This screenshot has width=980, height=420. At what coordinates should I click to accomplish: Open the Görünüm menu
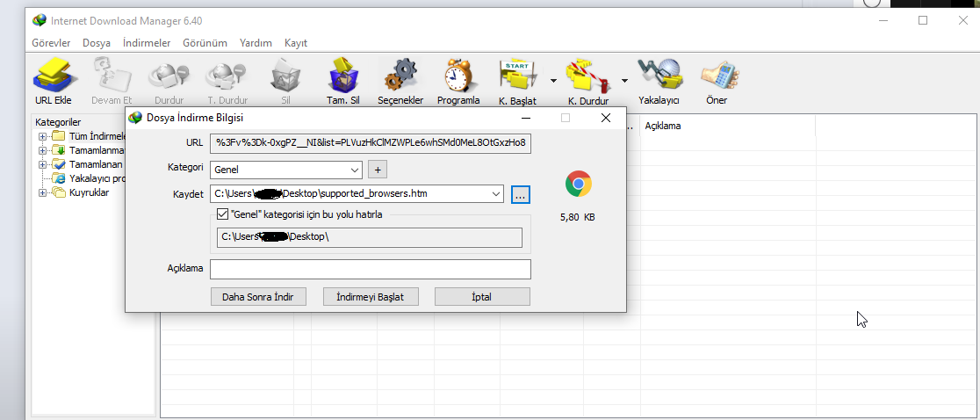(205, 43)
